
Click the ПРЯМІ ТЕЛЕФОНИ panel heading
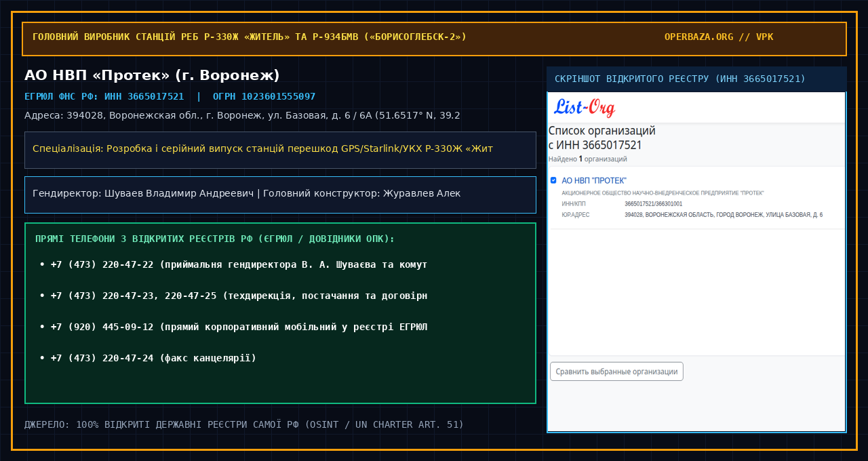click(215, 239)
